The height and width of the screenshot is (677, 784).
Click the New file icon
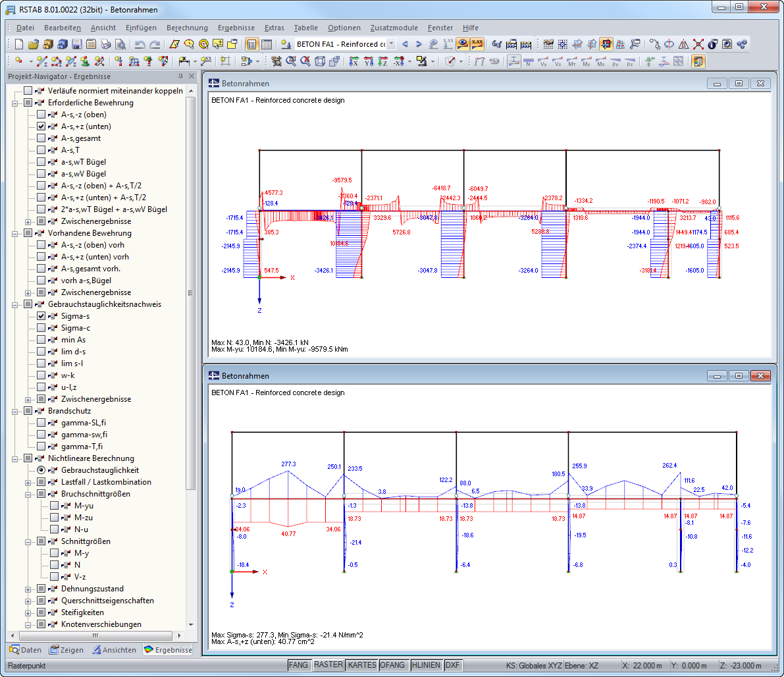(18, 45)
